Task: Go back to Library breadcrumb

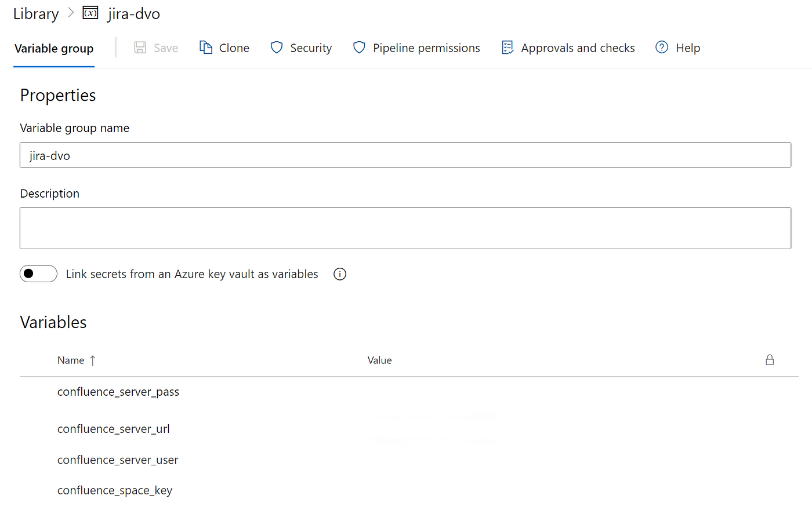Action: [x=36, y=14]
